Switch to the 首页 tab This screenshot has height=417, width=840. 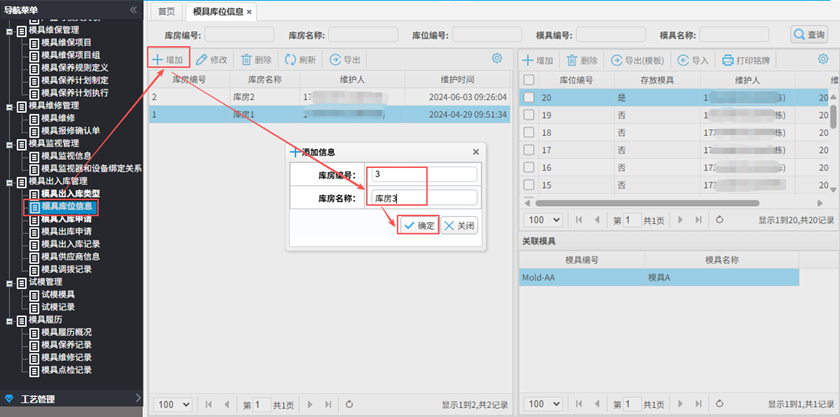[166, 12]
